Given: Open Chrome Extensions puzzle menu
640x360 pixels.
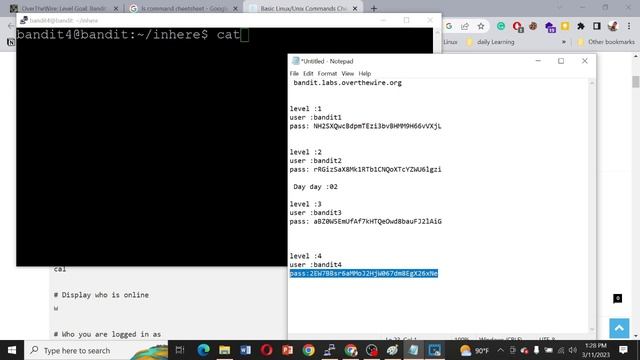Looking at the screenshot, I should [x=581, y=26].
